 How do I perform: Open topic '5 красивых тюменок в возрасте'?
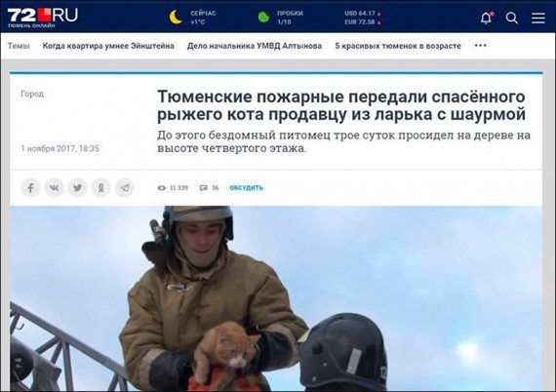(x=398, y=46)
